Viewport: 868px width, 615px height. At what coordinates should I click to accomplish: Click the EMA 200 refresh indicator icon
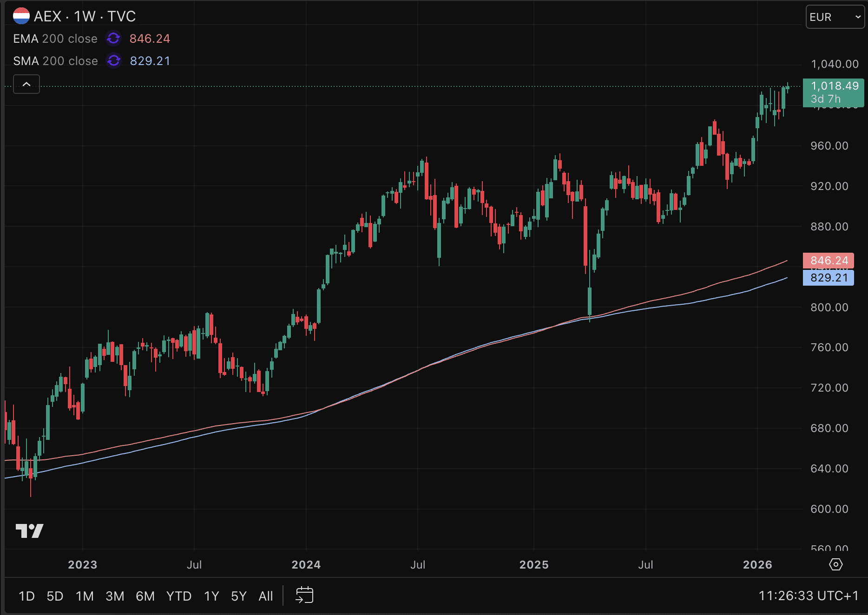113,39
